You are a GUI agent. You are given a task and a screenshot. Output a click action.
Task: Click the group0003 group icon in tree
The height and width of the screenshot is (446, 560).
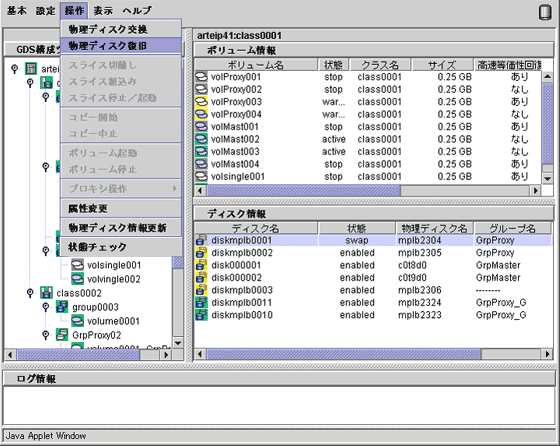(x=62, y=307)
